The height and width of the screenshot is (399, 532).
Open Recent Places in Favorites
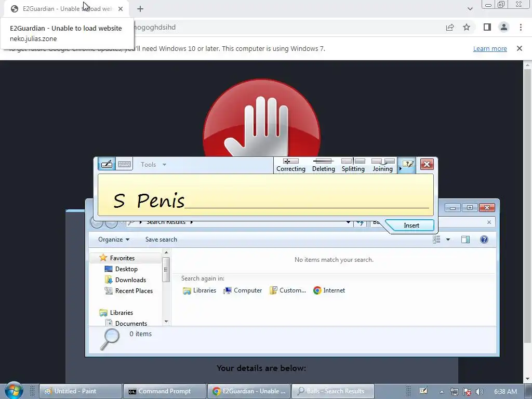(x=134, y=291)
